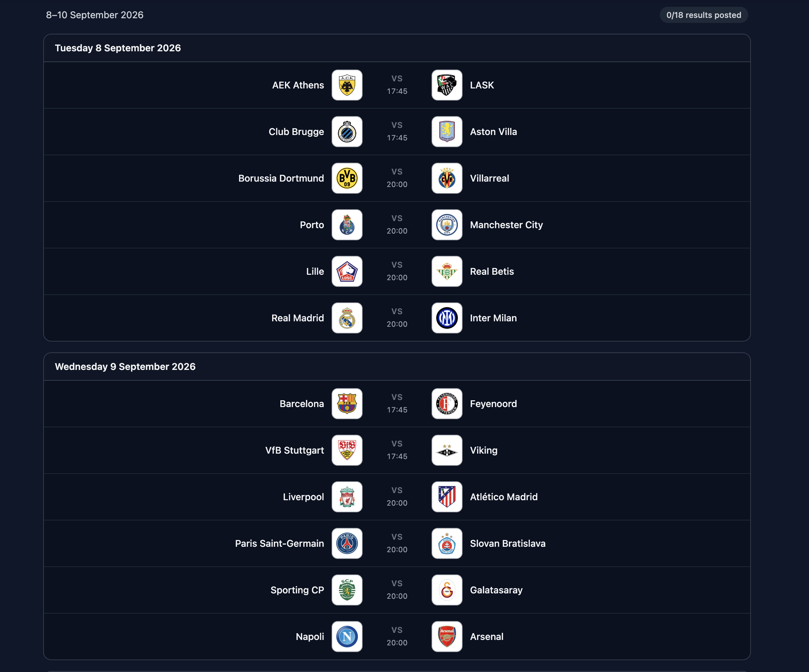Open the Manchester City team name
This screenshot has height=672, width=809.
[506, 225]
